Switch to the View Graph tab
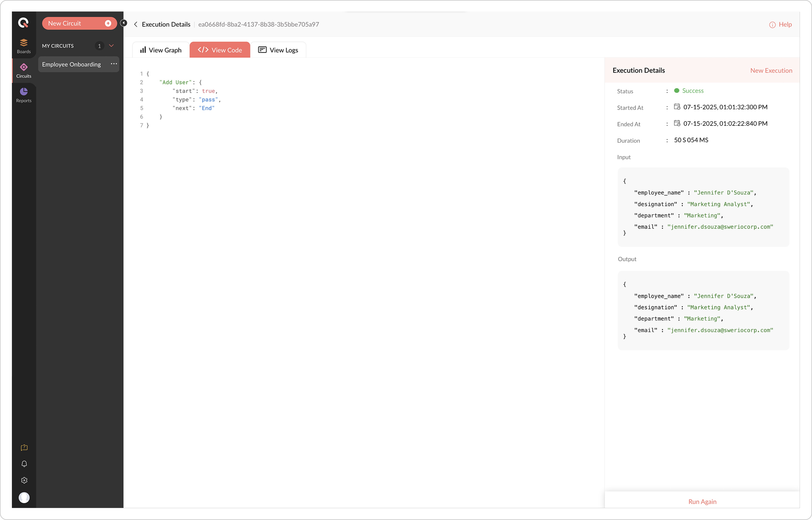This screenshot has width=812, height=520. (161, 50)
